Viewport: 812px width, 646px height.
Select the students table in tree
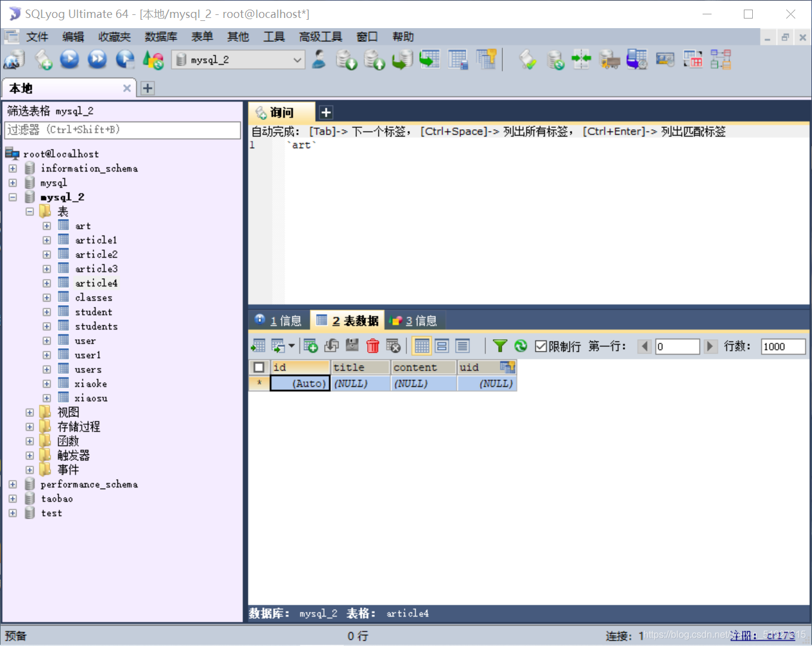pos(96,327)
